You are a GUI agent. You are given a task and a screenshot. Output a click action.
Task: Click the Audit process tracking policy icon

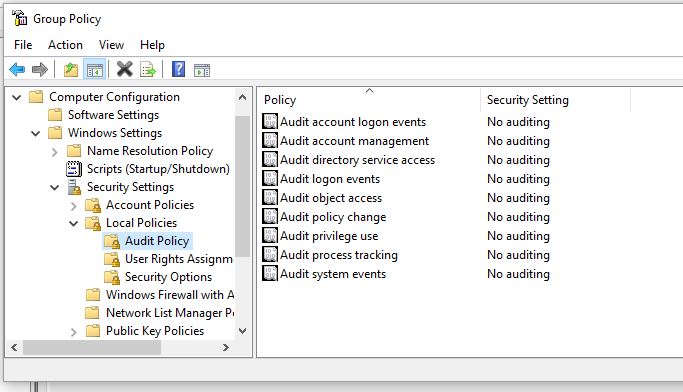tap(270, 254)
